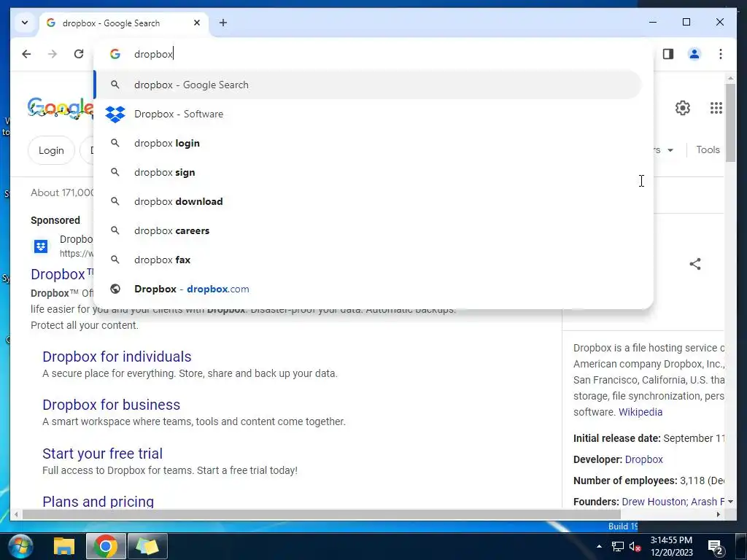747x560 pixels.
Task: Click the sponsored Dropbox favicon
Action: 41,246
